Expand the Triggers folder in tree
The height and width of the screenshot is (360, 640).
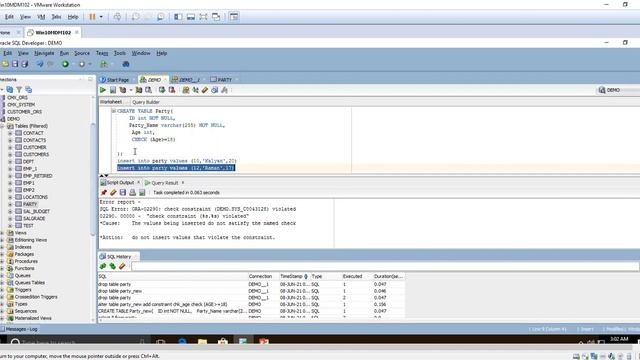tap(2, 290)
